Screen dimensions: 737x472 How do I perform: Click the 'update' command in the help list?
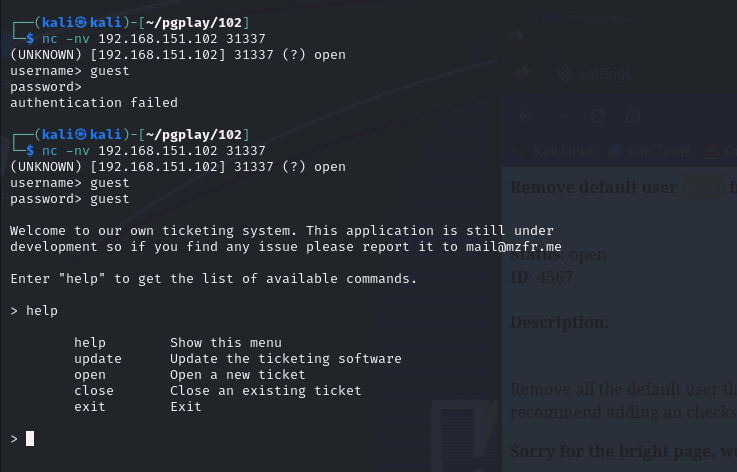(x=98, y=359)
